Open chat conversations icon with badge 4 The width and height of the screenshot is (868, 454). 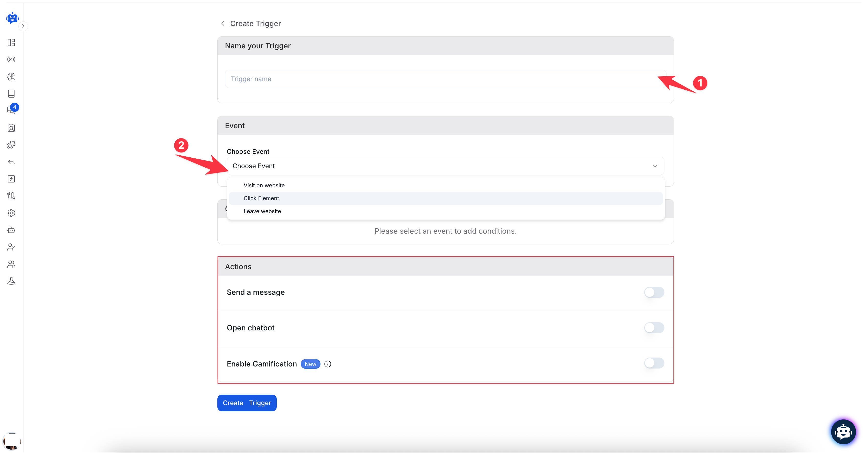click(11, 110)
